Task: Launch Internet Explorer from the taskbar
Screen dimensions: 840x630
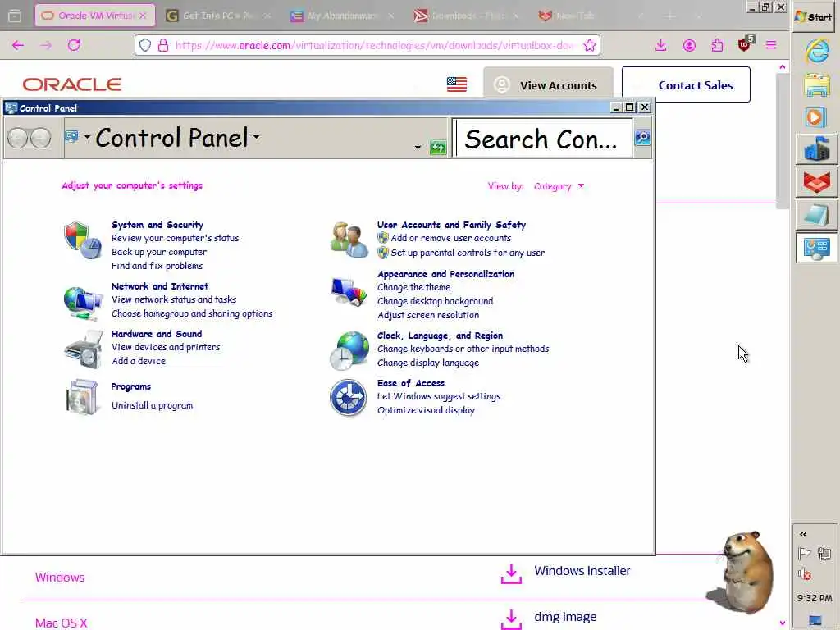Action: click(816, 52)
